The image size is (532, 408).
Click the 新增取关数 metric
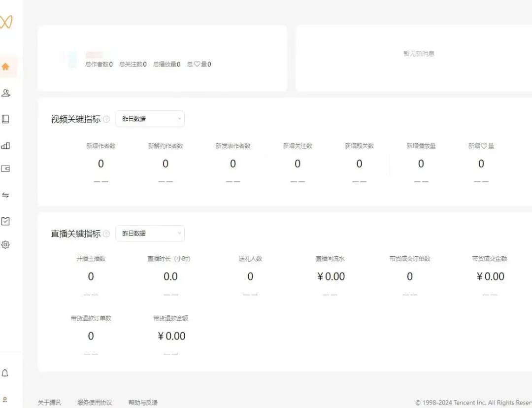click(x=359, y=164)
